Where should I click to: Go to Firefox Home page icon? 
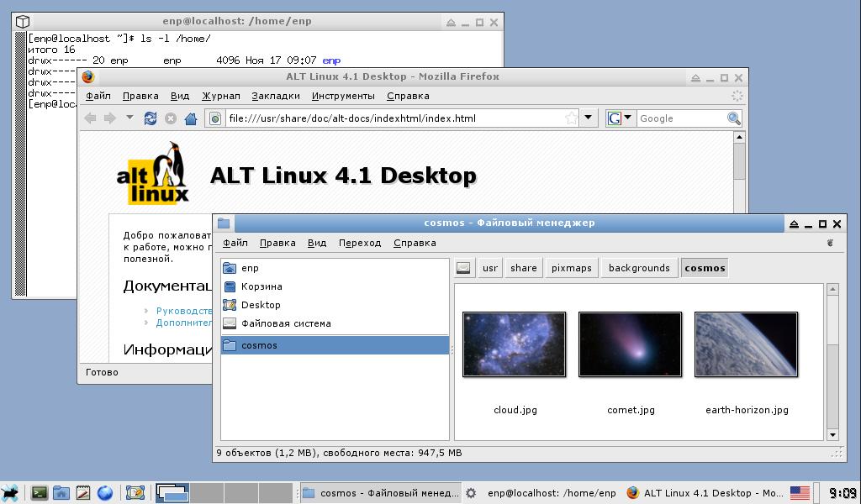(x=191, y=118)
